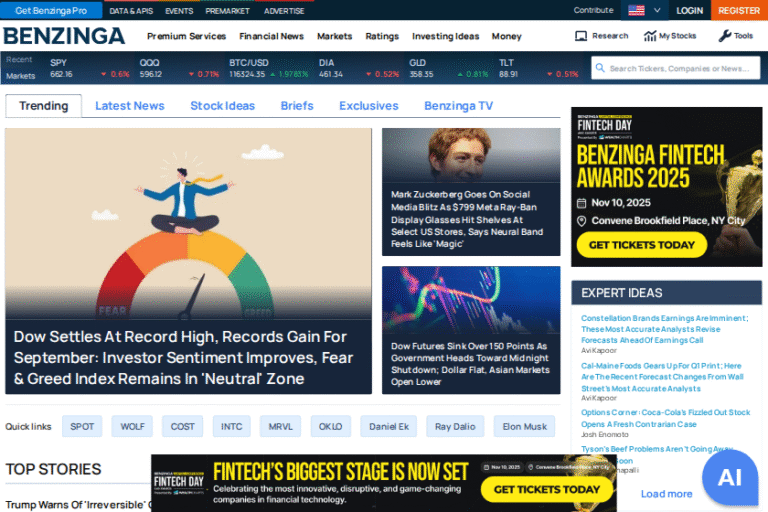768x512 pixels.
Task: Click the Tools wrench icon
Action: click(724, 36)
